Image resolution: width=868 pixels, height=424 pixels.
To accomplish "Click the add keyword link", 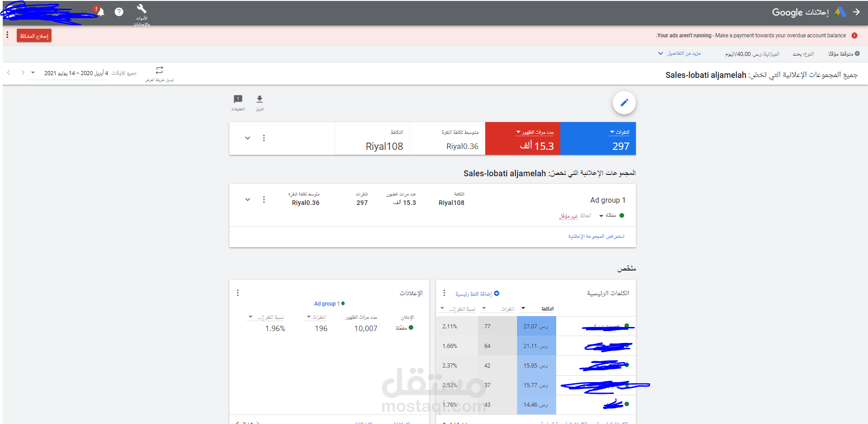I will tap(474, 294).
